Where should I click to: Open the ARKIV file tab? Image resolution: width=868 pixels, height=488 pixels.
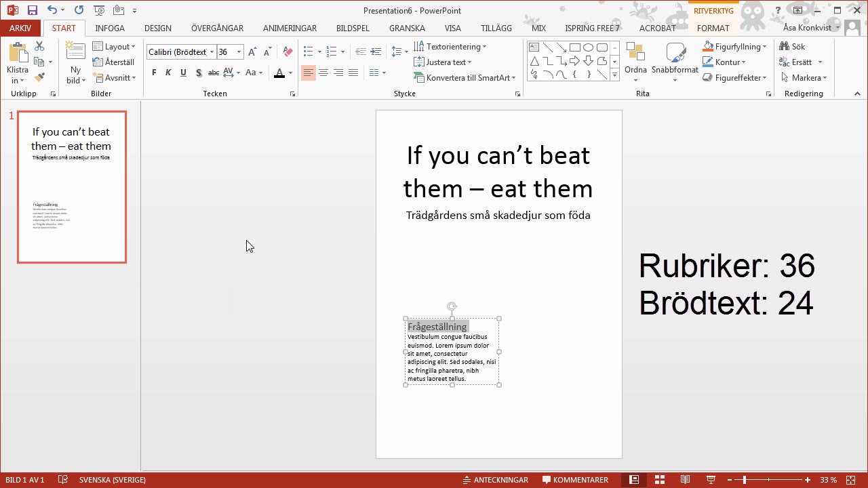click(20, 28)
